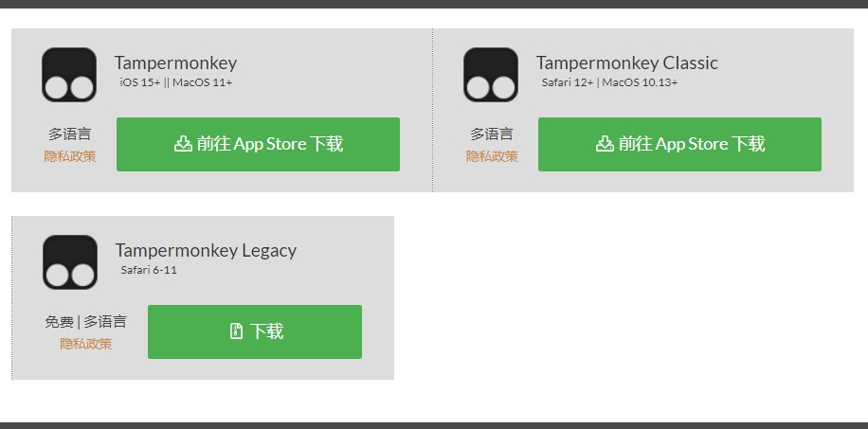Open 隐私政策 link under Tampermonkey Legacy
Screen dimensions: 868x429
coord(86,345)
